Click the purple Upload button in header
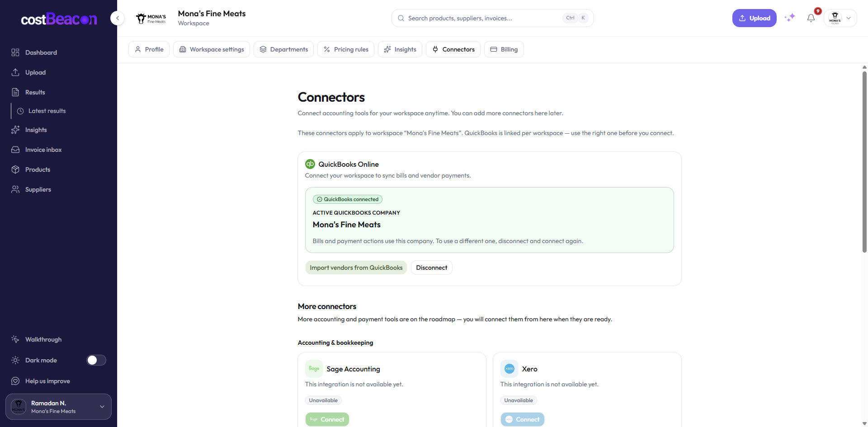The image size is (868, 427). (x=754, y=18)
